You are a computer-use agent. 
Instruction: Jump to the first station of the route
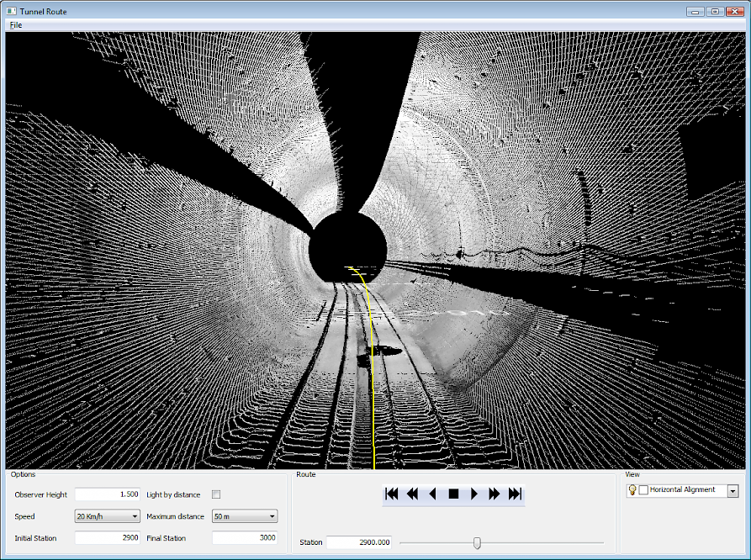pos(392,494)
